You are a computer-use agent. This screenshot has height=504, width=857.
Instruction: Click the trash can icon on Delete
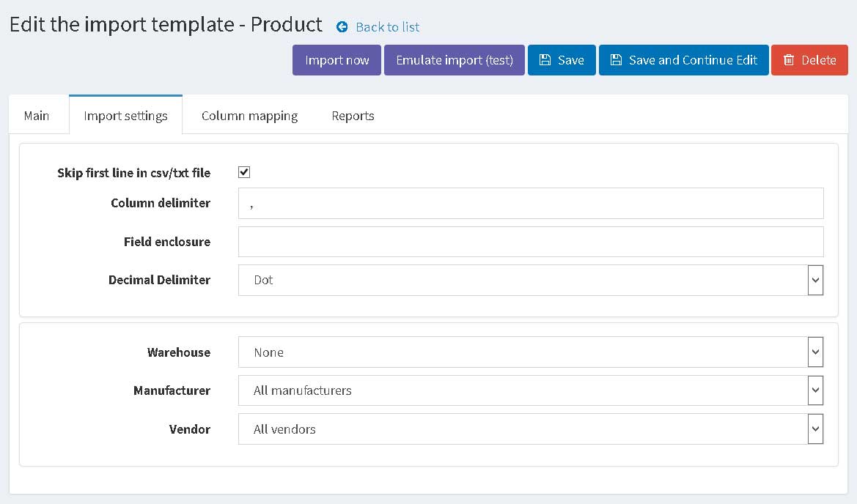click(789, 60)
